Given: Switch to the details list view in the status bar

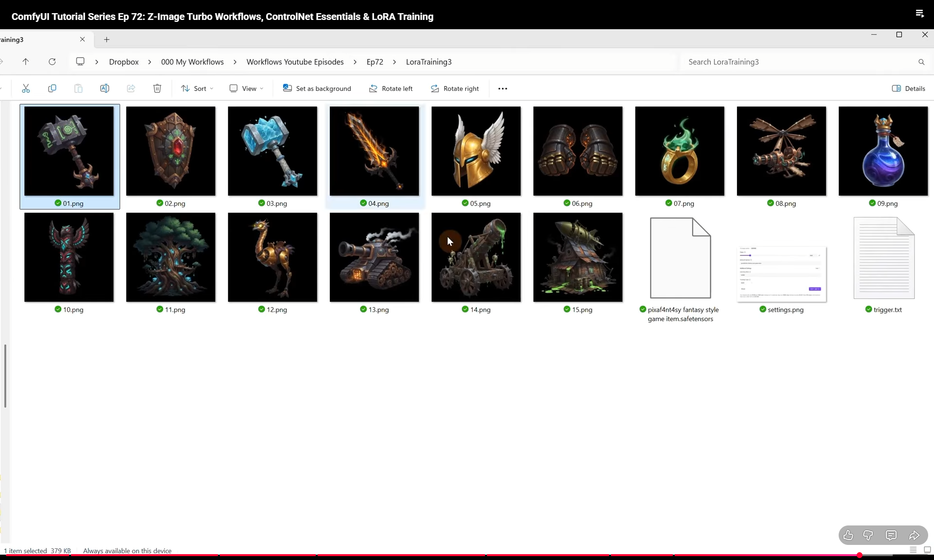Looking at the screenshot, I should point(913,550).
